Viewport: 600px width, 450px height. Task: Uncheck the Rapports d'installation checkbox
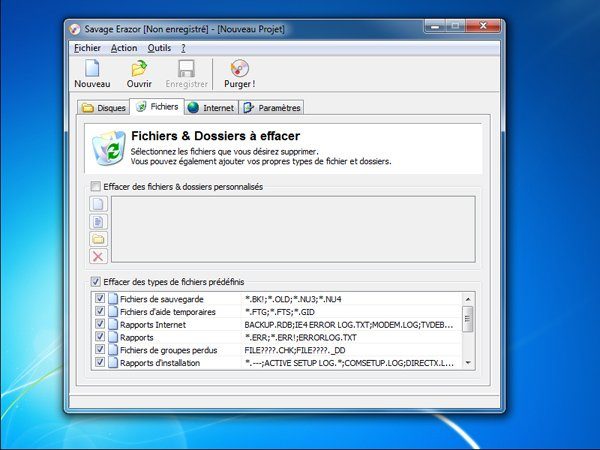click(x=100, y=362)
